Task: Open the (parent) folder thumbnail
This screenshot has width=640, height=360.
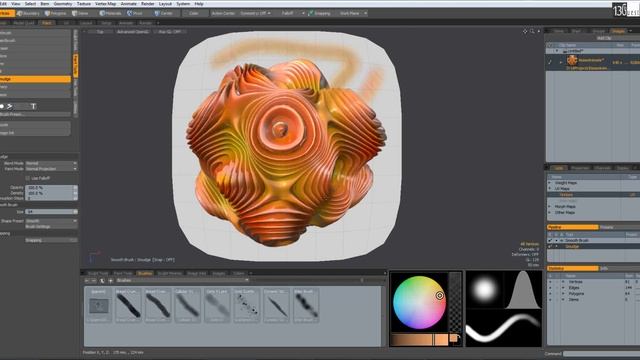Action: (99, 306)
